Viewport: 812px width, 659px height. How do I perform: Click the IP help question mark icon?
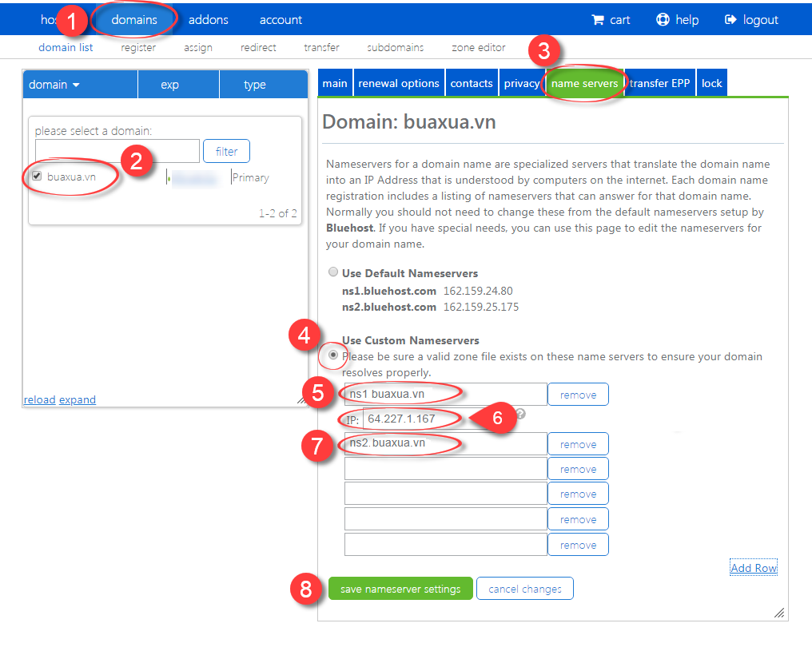pyautogui.click(x=520, y=413)
